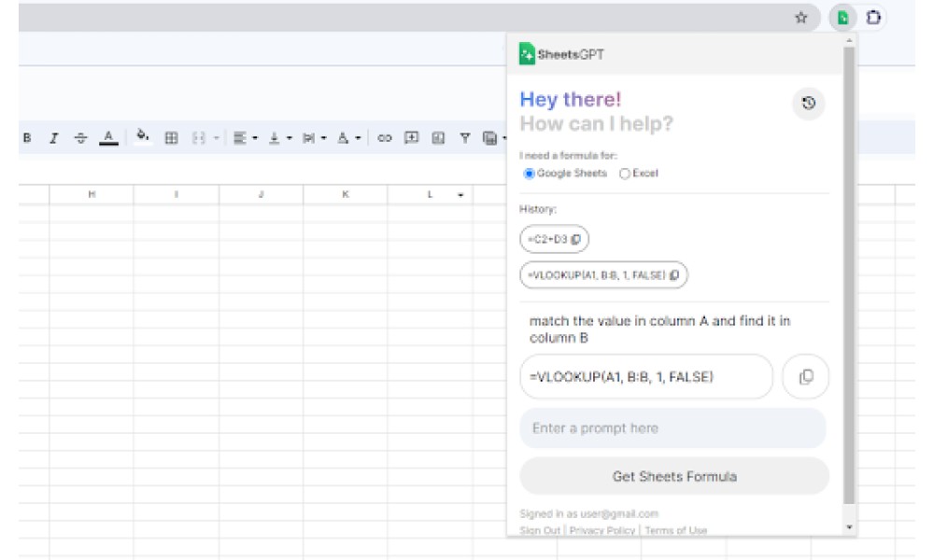Screen dimensions: 934x560
Task: Open the Privacy Policy link
Action: pyautogui.click(x=601, y=530)
